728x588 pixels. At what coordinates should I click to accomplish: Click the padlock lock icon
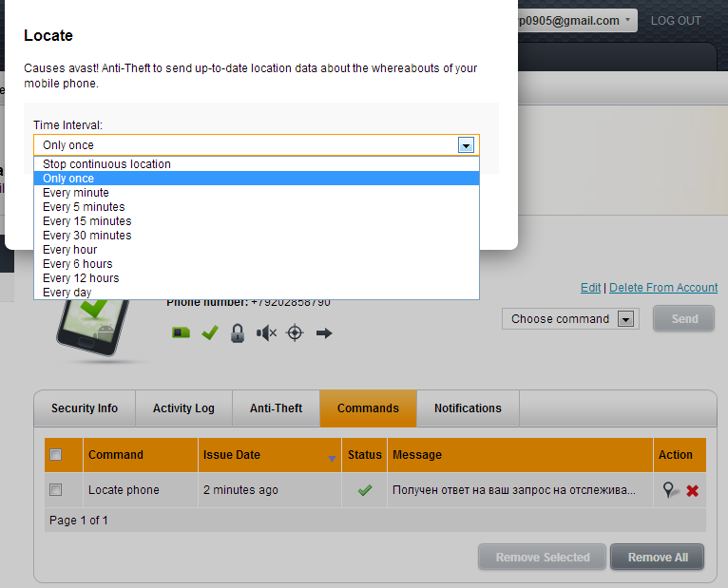[x=238, y=333]
